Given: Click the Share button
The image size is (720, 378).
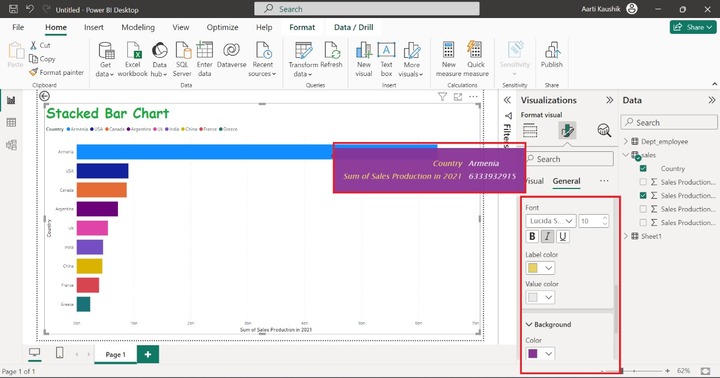Looking at the screenshot, I should pyautogui.click(x=693, y=27).
